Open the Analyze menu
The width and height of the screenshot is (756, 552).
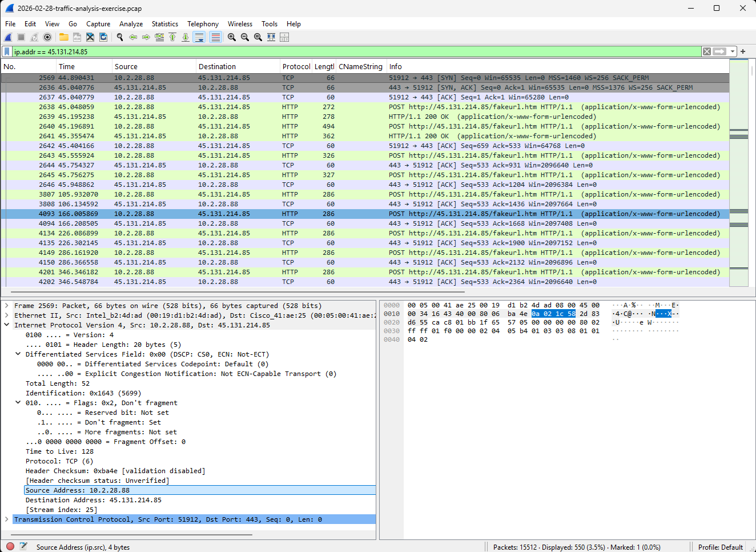click(131, 24)
